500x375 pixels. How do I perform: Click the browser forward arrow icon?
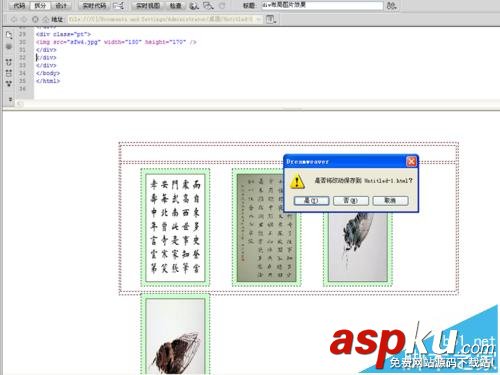coord(24,20)
